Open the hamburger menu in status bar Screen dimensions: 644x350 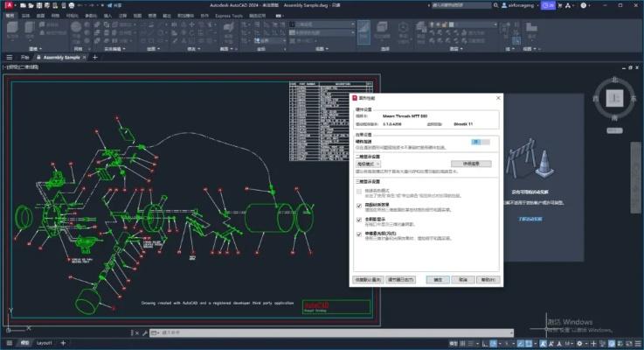8,342
